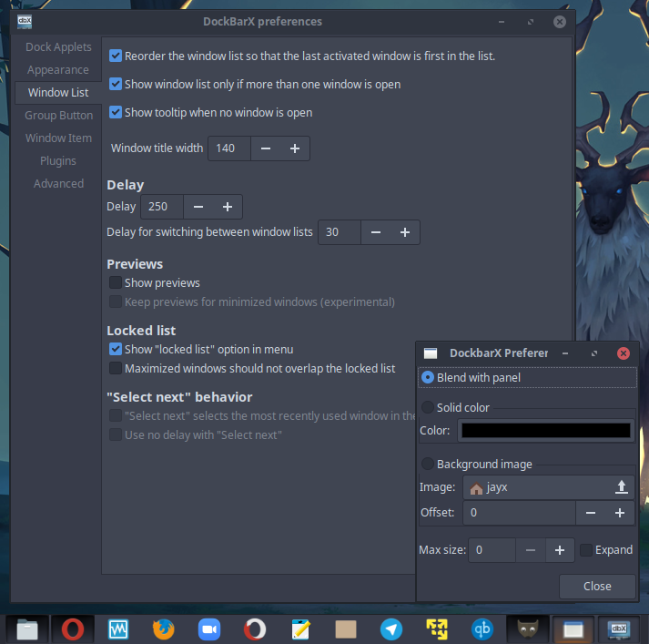Open the yellow network-diagram dock icon
Image resolution: width=649 pixels, height=644 pixels.
[437, 629]
